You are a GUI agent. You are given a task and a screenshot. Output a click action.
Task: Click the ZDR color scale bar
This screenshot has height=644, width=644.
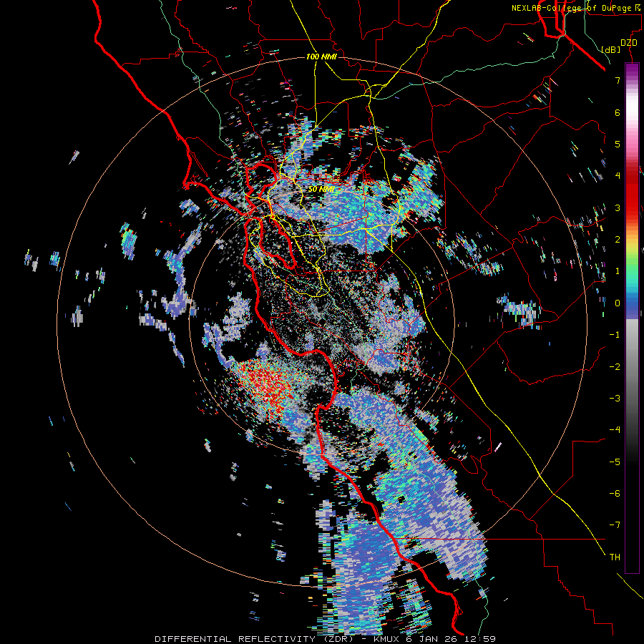click(x=632, y=318)
